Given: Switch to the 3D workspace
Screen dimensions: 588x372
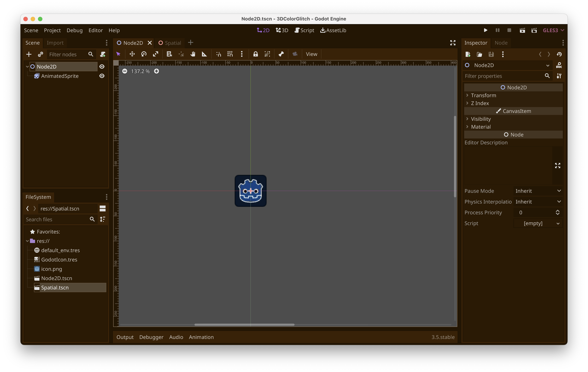Looking at the screenshot, I should (x=282, y=30).
